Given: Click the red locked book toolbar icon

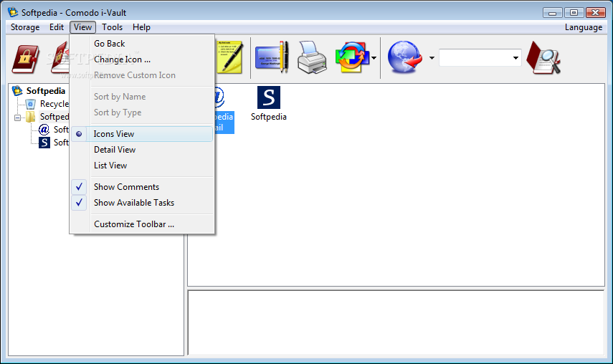Looking at the screenshot, I should tap(25, 59).
